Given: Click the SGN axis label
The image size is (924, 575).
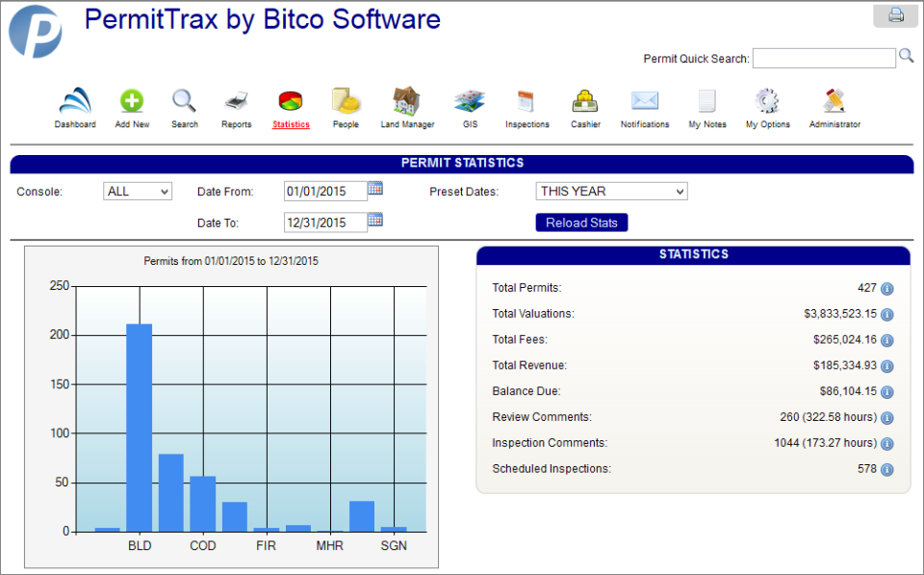Looking at the screenshot, I should tap(394, 545).
